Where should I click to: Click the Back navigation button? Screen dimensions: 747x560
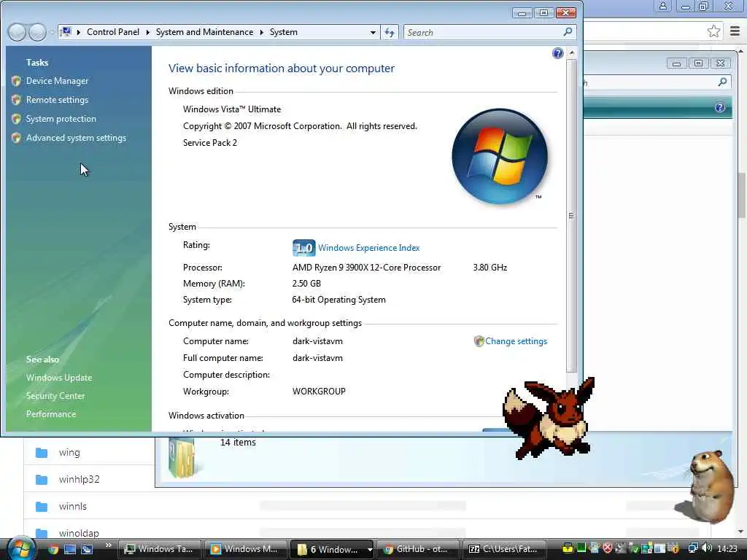[18, 32]
